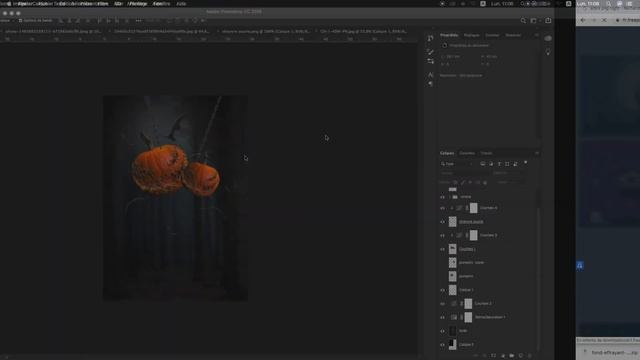This screenshot has height=360, width=640.
Task: Select the Courbes 4 layer mask thumbnail
Action: tap(473, 208)
